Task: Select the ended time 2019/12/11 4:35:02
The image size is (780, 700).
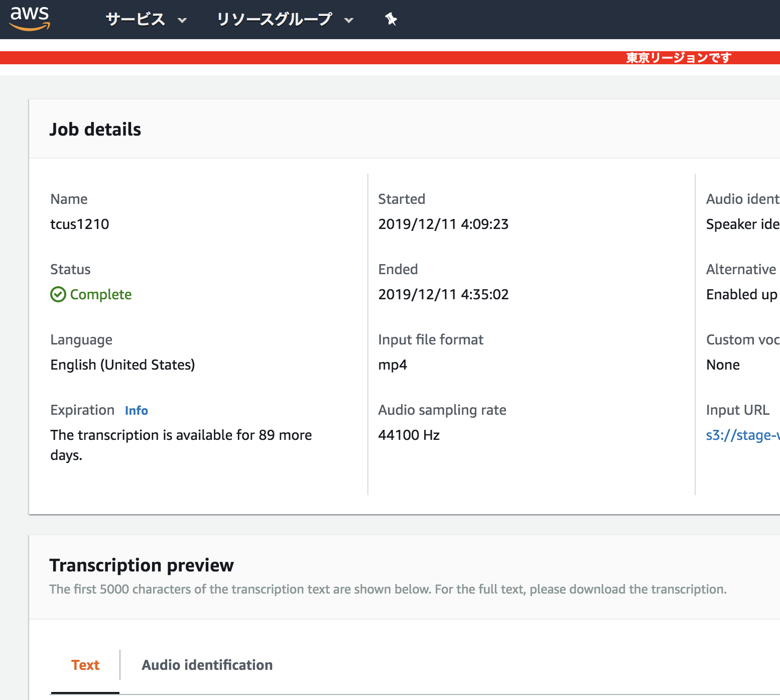Action: click(443, 294)
